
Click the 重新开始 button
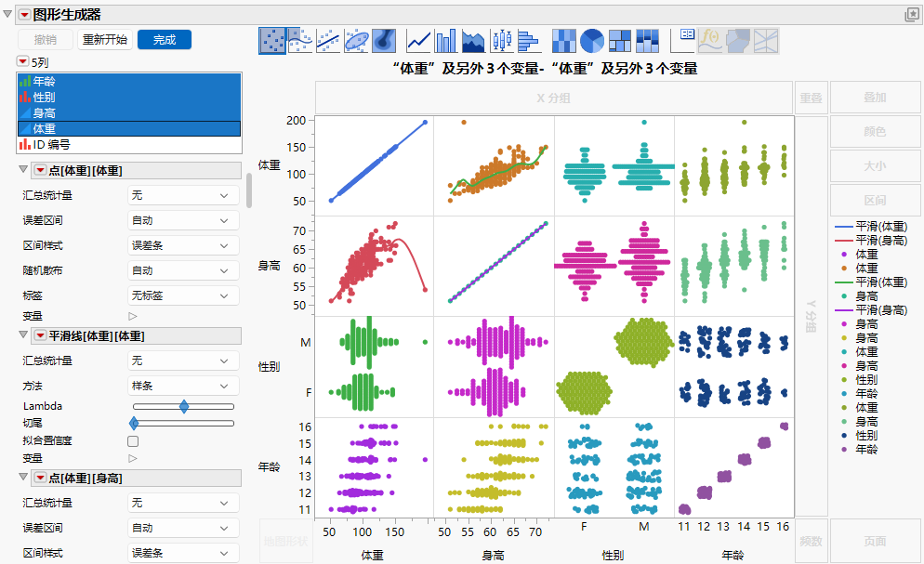[105, 39]
